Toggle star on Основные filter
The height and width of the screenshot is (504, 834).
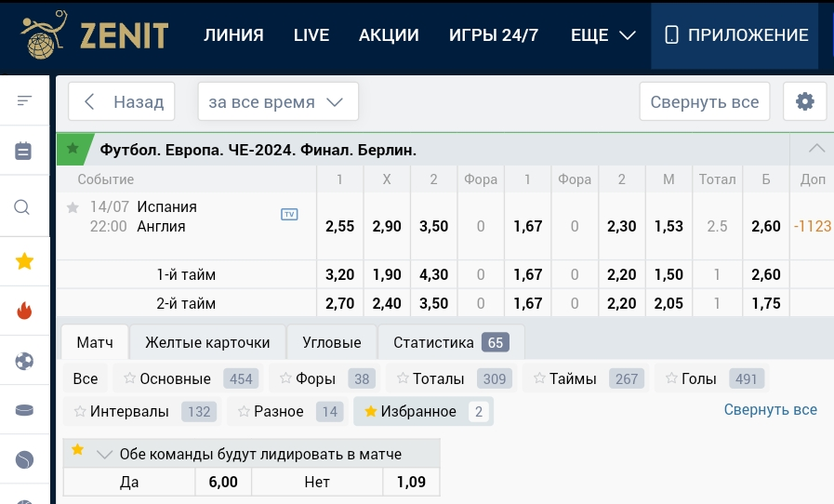pyautogui.click(x=129, y=378)
